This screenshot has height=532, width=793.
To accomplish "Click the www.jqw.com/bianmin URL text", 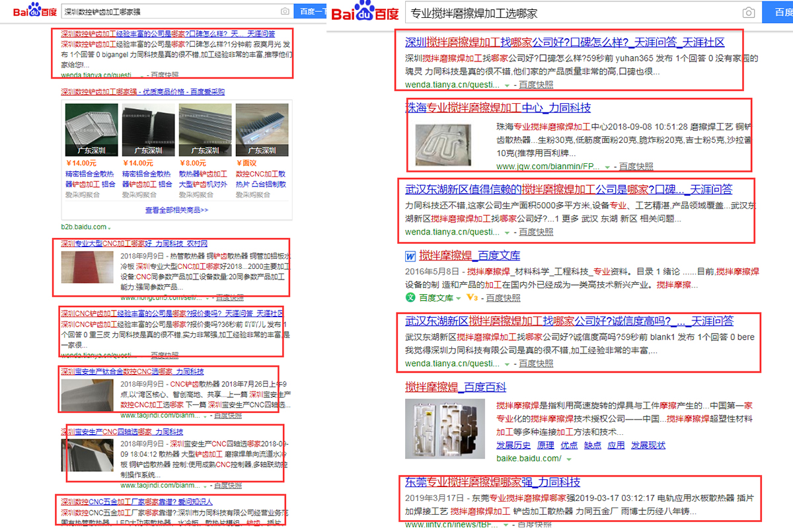I will (x=548, y=167).
